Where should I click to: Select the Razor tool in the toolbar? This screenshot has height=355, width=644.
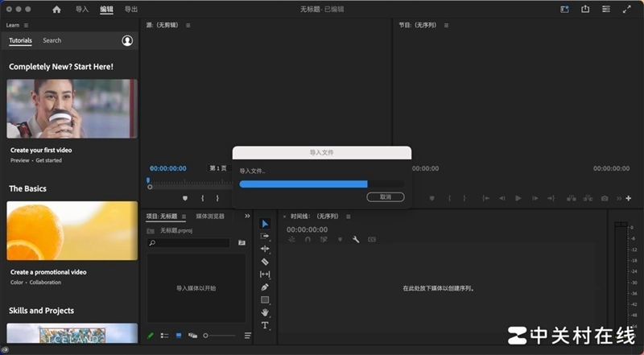click(265, 262)
